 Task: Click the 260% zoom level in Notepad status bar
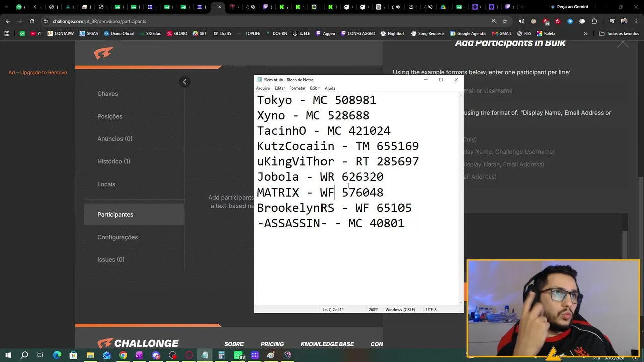coord(373,310)
